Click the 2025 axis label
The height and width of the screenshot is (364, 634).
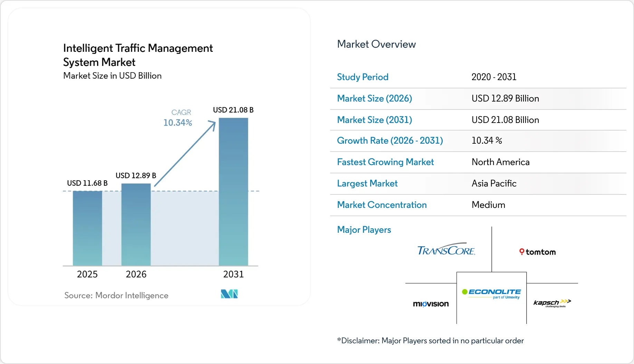coord(87,274)
